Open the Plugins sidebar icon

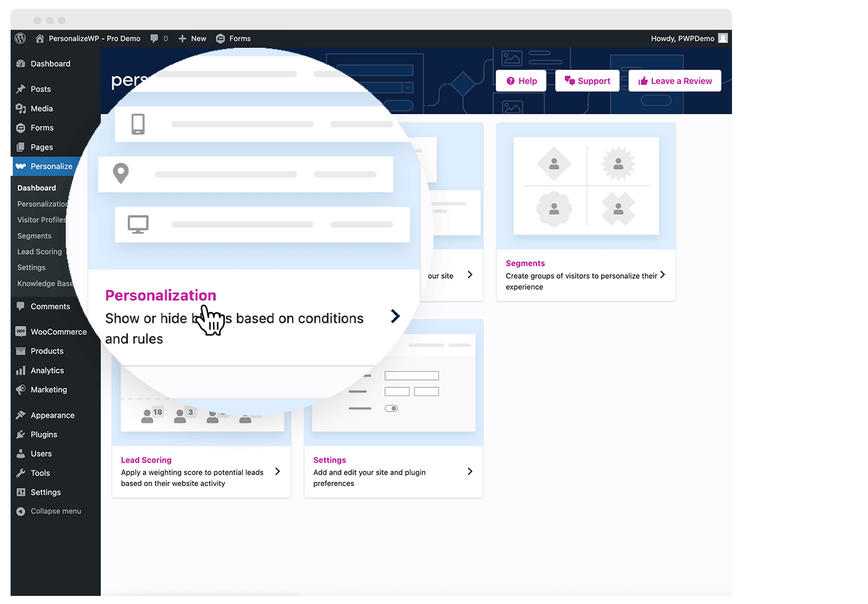click(x=20, y=434)
